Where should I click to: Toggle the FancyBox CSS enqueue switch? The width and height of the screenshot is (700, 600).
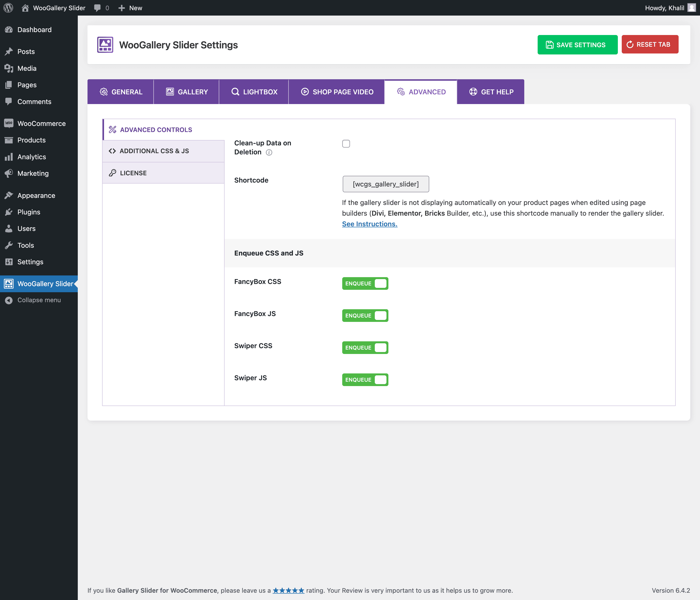365,283
